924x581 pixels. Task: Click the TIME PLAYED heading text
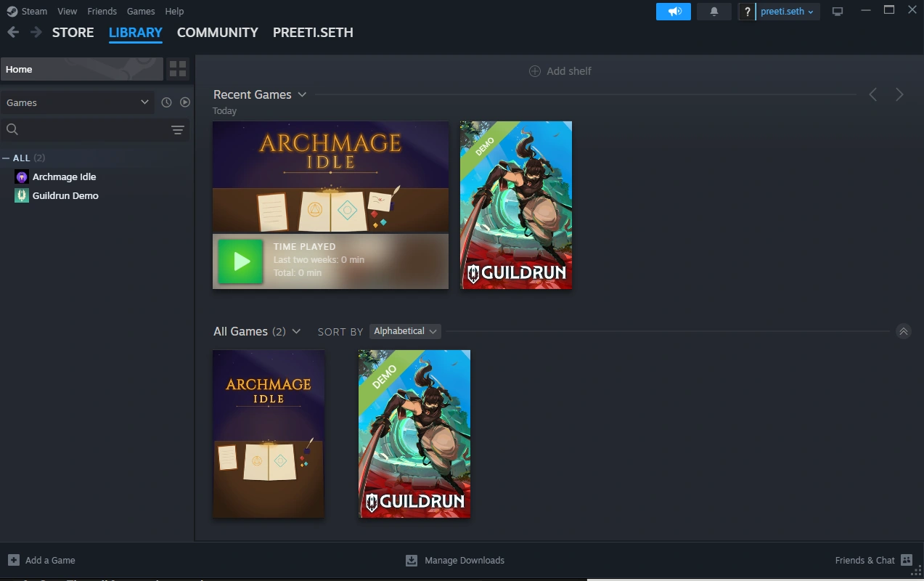pyautogui.click(x=305, y=247)
